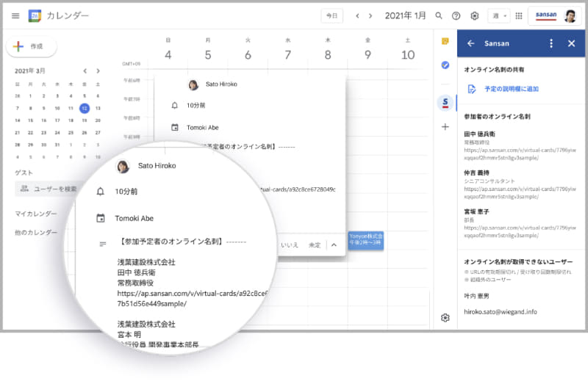Open 富塚 恵子 virtual card URL
This screenshot has width=588, height=381.
click(x=520, y=231)
